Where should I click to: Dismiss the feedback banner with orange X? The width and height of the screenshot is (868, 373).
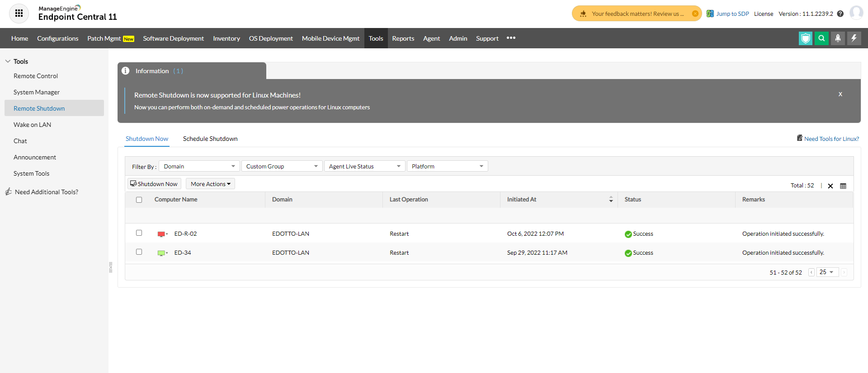695,14
